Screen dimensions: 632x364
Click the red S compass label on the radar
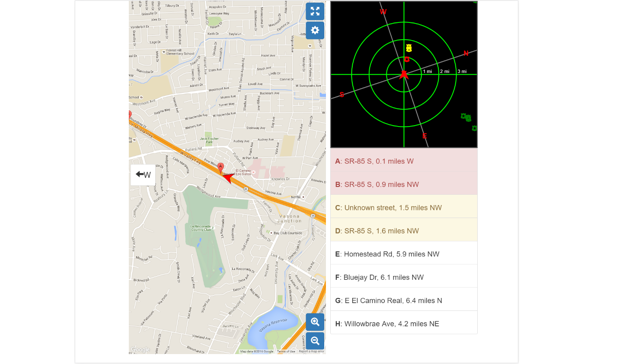click(x=342, y=95)
